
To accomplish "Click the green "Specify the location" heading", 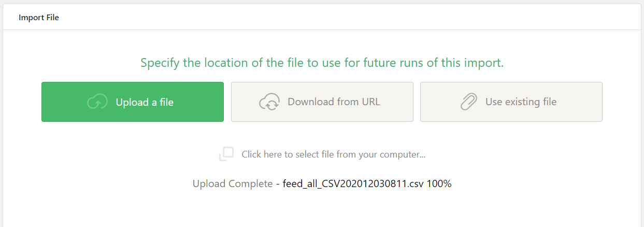I will click(x=322, y=63).
